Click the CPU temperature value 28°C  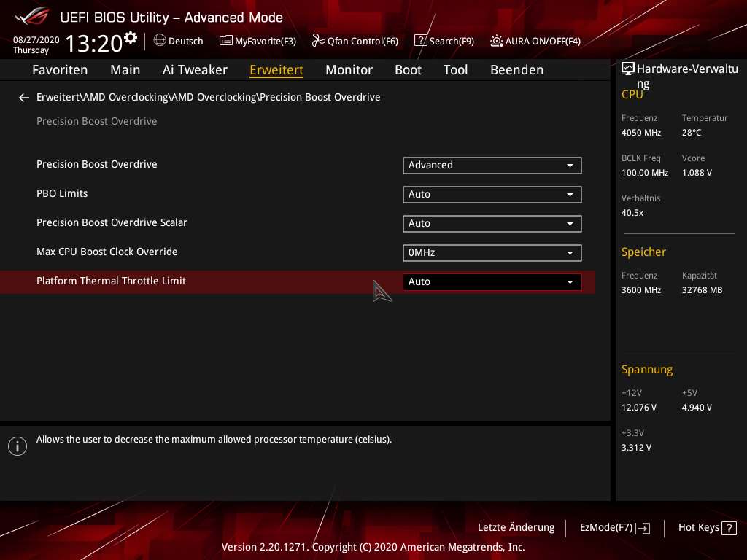[x=692, y=133]
